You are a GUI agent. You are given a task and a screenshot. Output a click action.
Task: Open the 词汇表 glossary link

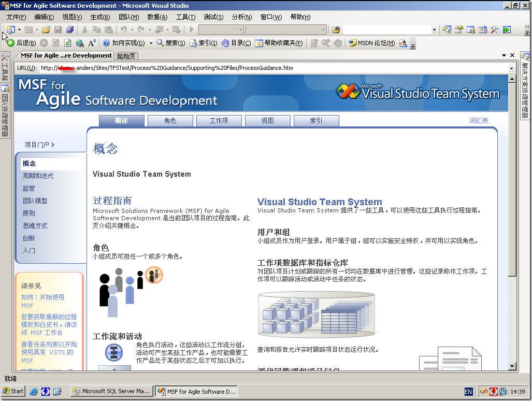point(479,120)
